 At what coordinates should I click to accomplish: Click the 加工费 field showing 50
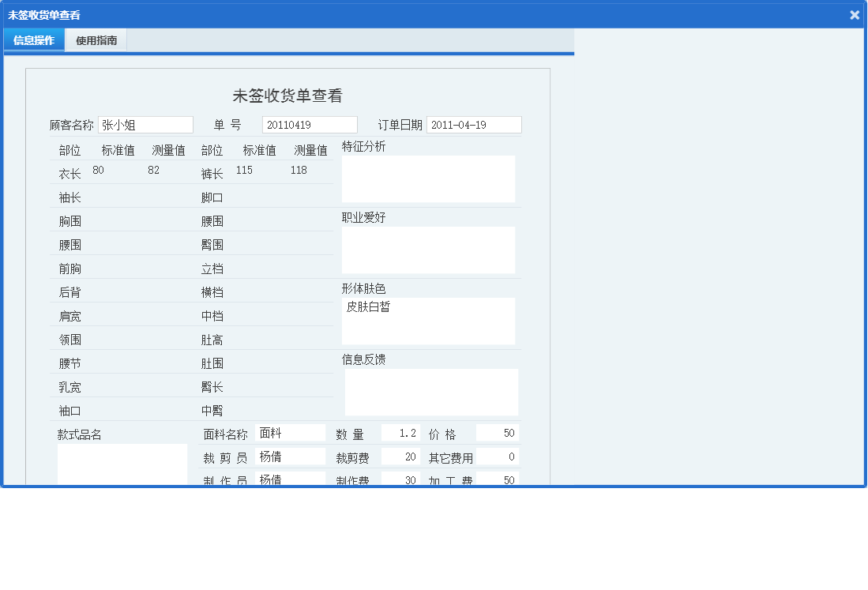[x=497, y=479]
